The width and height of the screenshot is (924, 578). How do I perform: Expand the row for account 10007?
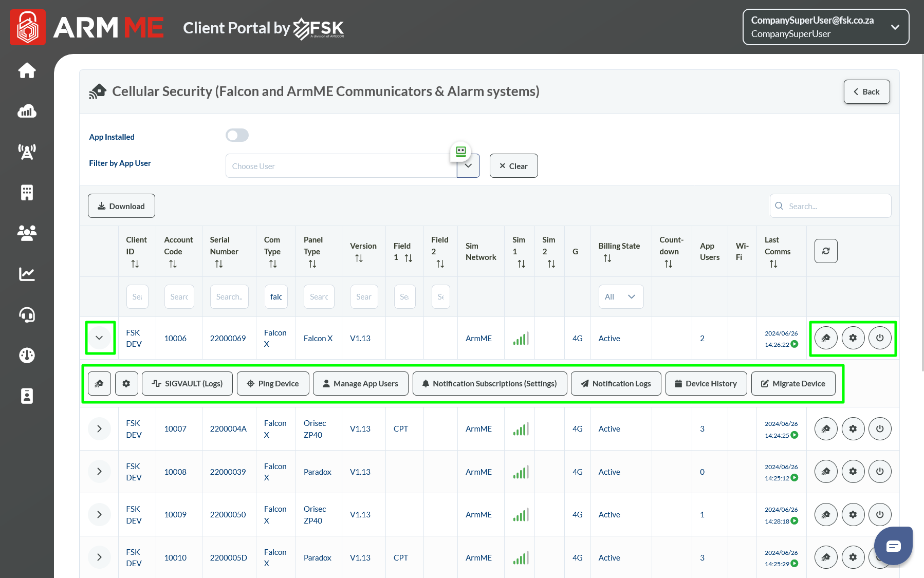pos(99,429)
